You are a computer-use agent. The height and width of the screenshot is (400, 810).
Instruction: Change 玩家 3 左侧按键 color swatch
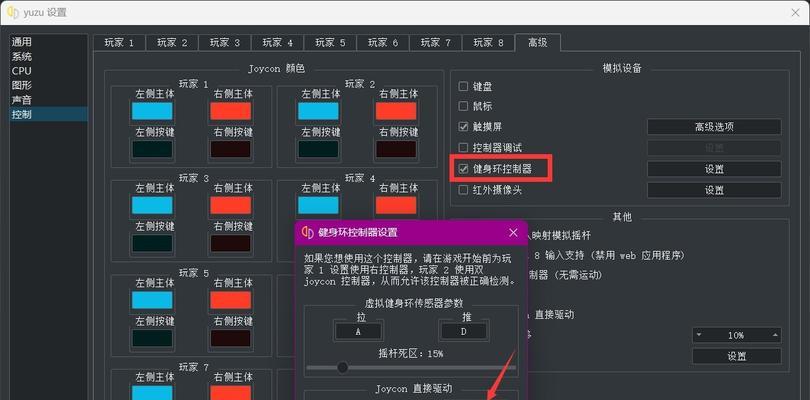[x=152, y=243]
